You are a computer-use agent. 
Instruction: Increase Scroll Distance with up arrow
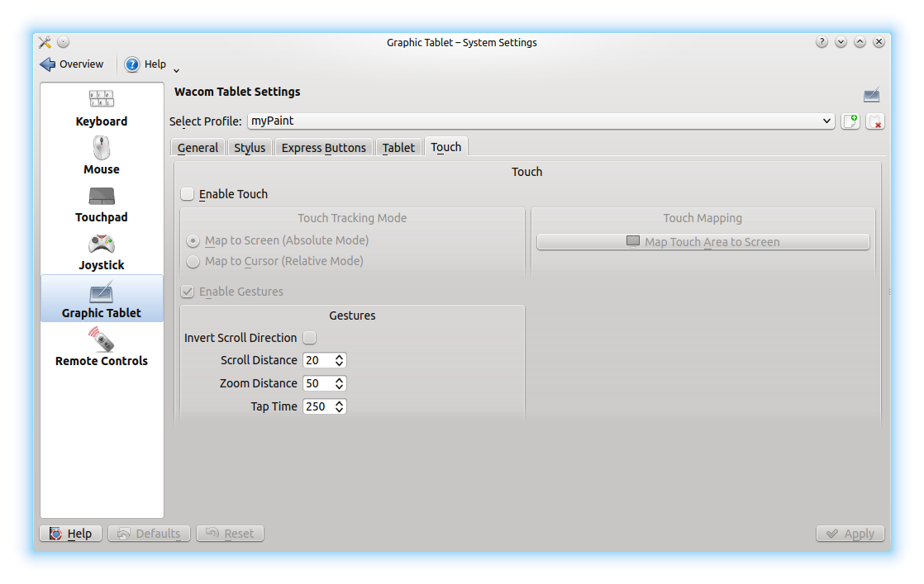coord(340,357)
